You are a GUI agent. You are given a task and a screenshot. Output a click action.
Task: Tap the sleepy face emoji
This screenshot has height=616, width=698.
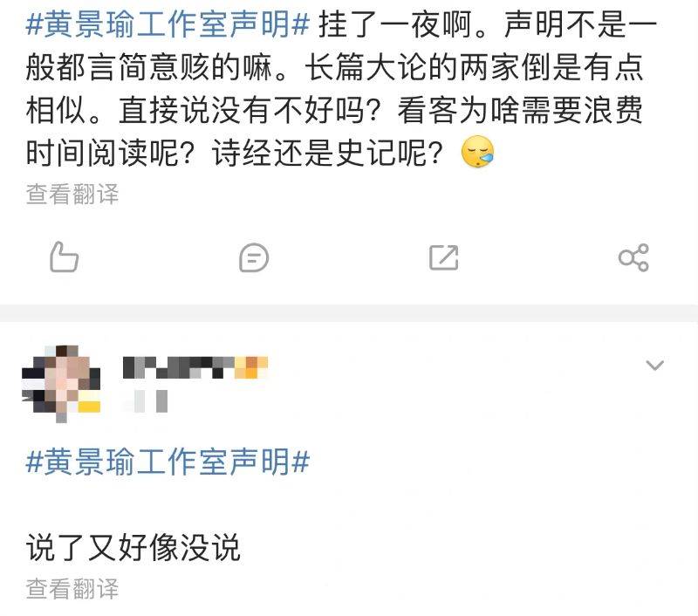pyautogui.click(x=477, y=152)
